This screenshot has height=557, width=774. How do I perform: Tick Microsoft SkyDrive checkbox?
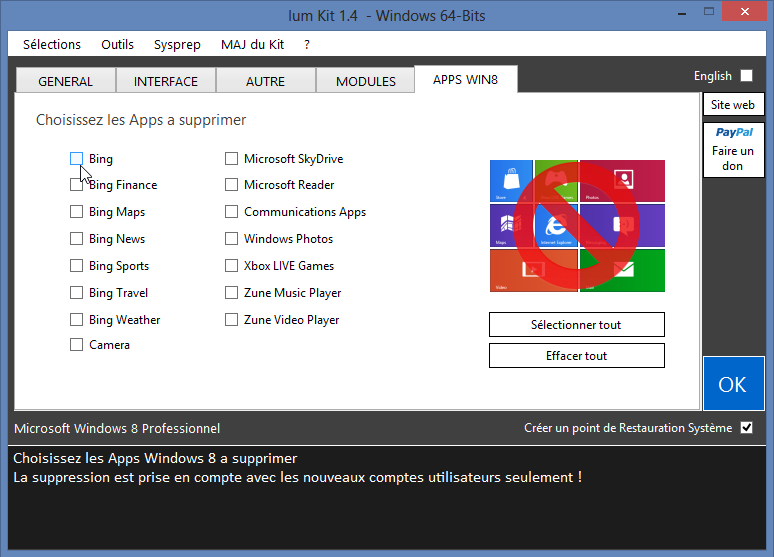click(x=232, y=159)
